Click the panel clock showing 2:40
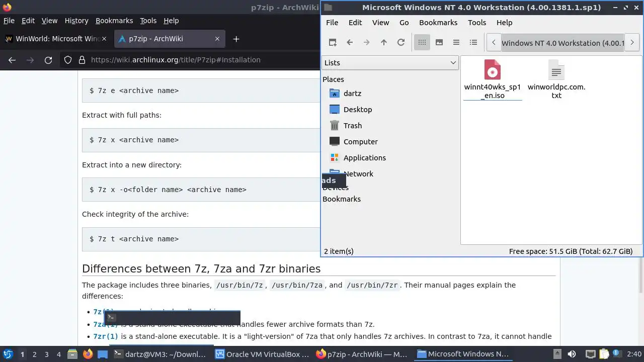644x362 pixels. [x=634, y=354]
